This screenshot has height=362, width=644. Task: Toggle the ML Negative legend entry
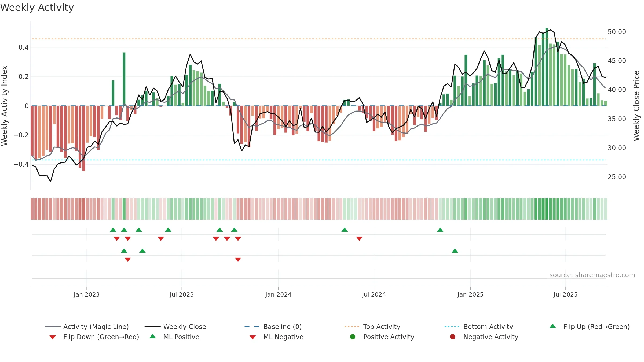[x=276, y=337]
